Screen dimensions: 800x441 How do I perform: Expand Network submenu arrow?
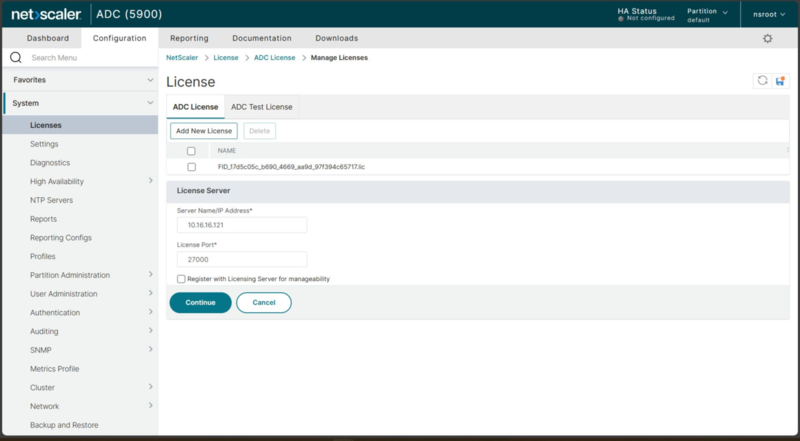click(151, 405)
